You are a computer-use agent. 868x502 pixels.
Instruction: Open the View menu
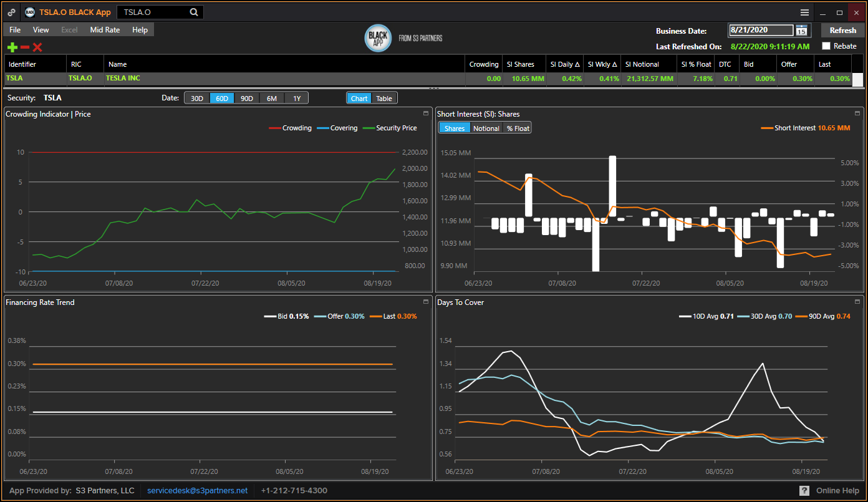point(41,30)
